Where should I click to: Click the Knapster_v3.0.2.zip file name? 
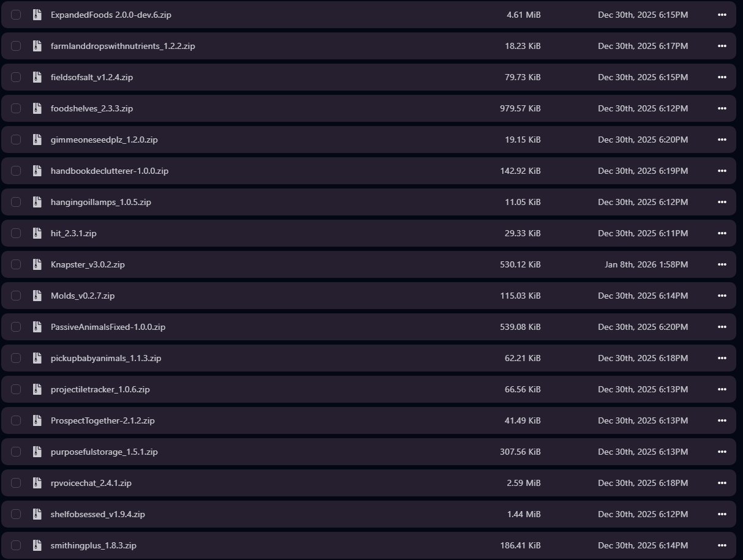tap(88, 264)
